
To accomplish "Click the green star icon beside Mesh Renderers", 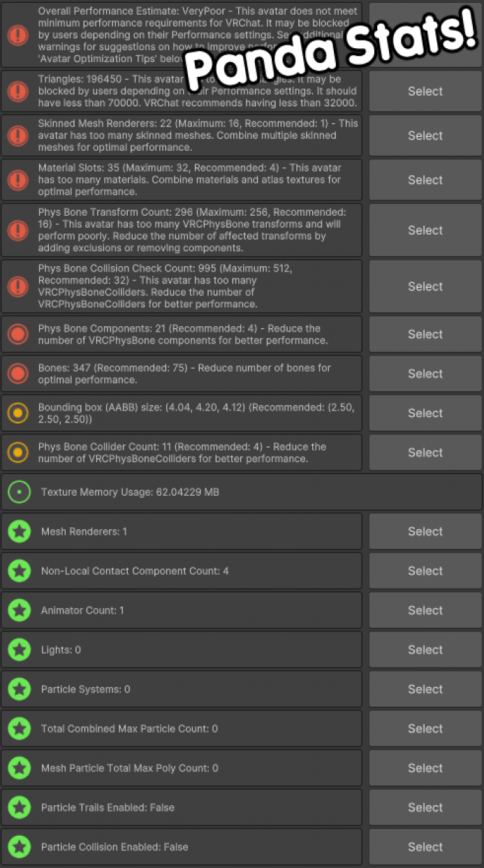I will click(x=20, y=531).
